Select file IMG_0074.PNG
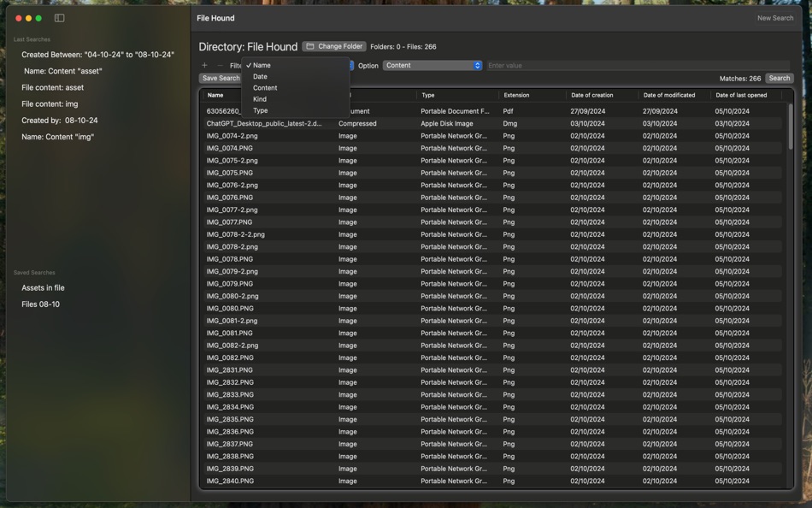812x508 pixels. tap(229, 148)
